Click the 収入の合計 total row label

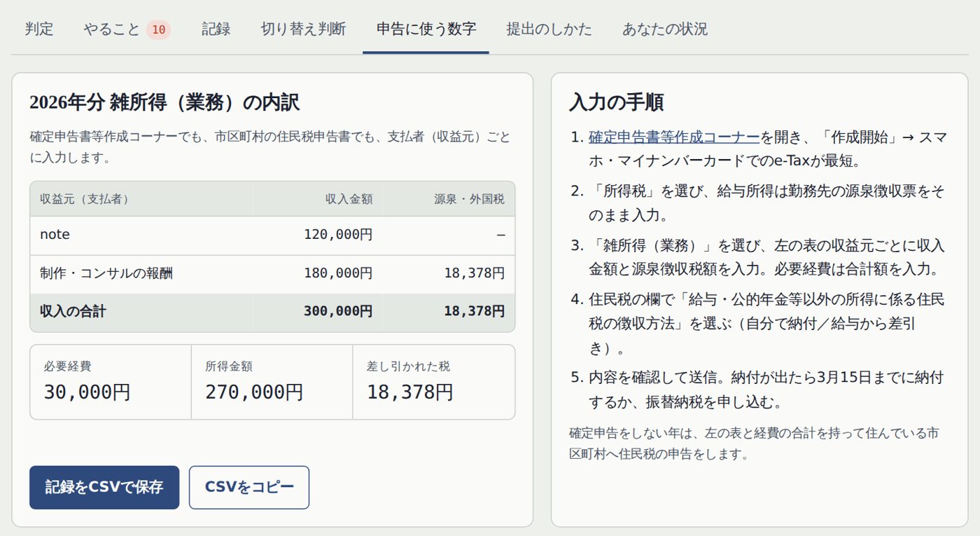coord(73,311)
